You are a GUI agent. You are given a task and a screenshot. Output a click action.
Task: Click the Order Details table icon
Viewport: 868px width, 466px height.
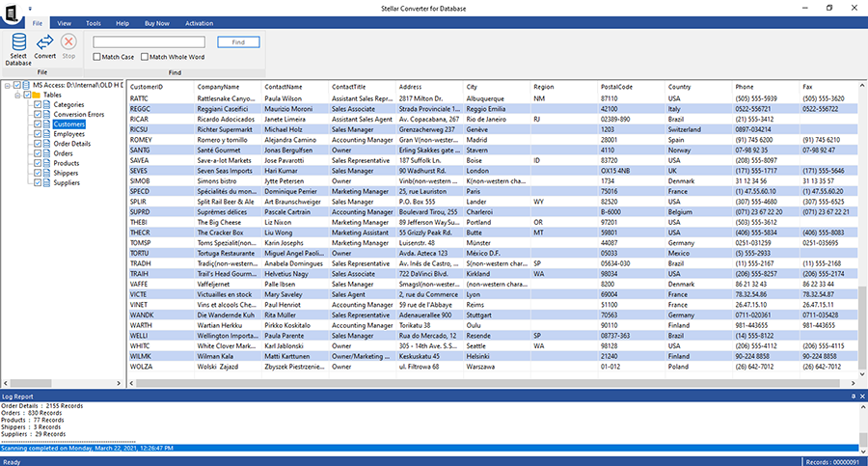[47, 144]
